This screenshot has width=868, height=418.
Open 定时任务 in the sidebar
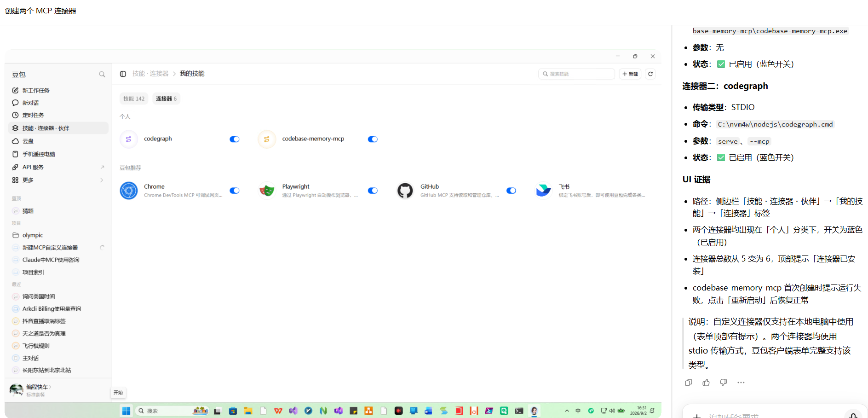click(58, 115)
